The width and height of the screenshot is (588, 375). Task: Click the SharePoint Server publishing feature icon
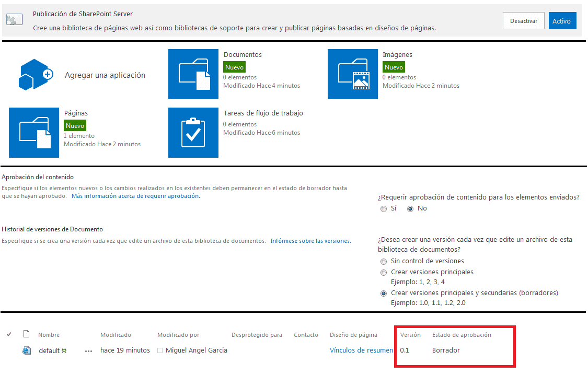[14, 19]
